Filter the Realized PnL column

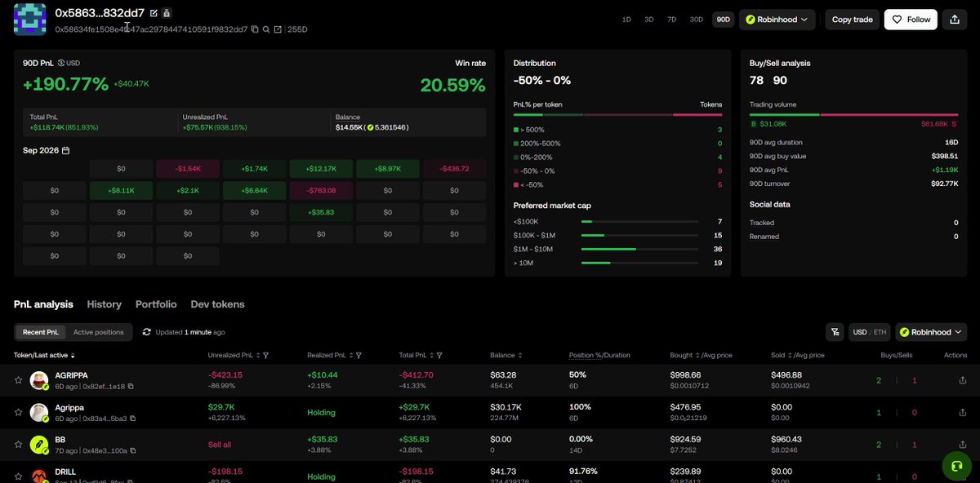click(359, 356)
